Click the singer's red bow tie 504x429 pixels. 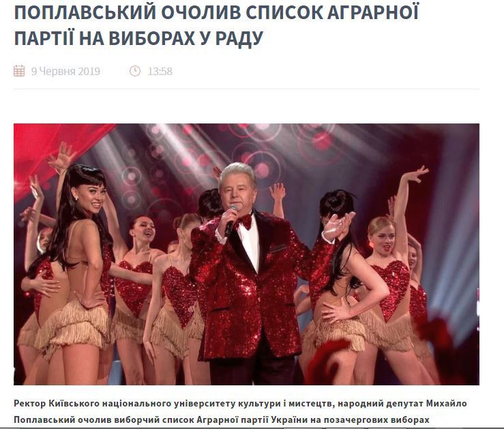[244, 221]
